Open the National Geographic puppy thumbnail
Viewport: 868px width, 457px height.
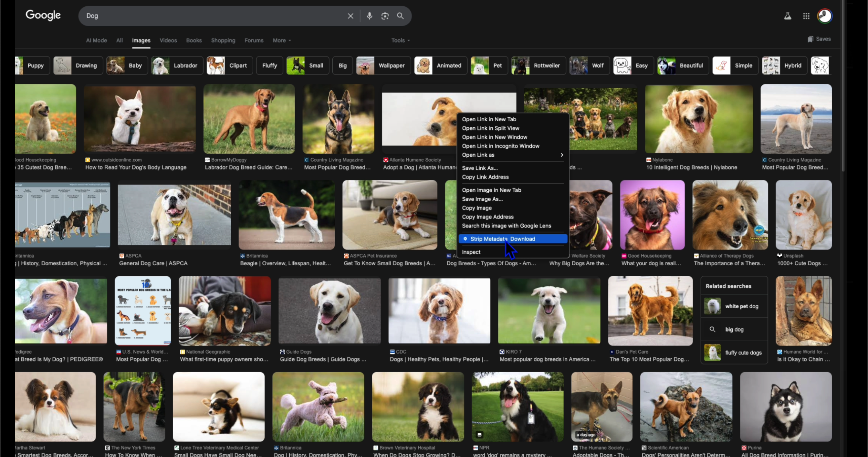(x=225, y=311)
